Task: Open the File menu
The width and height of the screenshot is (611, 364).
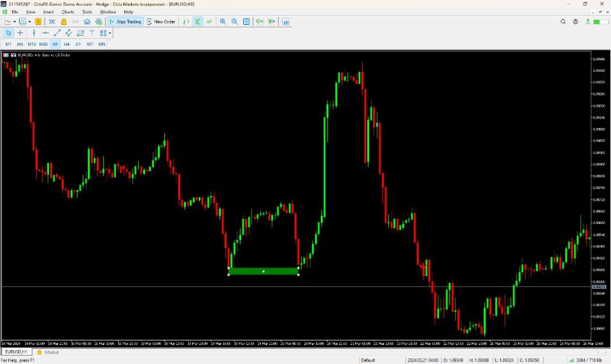Action: (x=15, y=12)
